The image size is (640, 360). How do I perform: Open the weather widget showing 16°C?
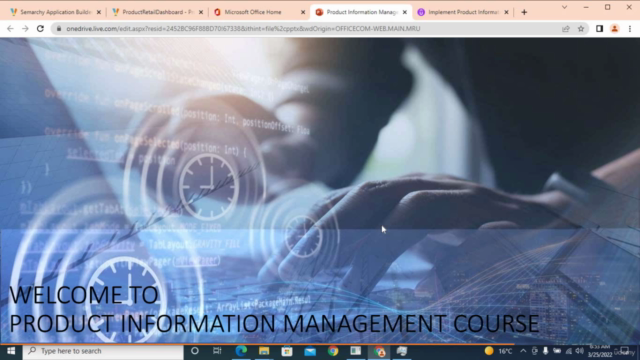(498, 351)
